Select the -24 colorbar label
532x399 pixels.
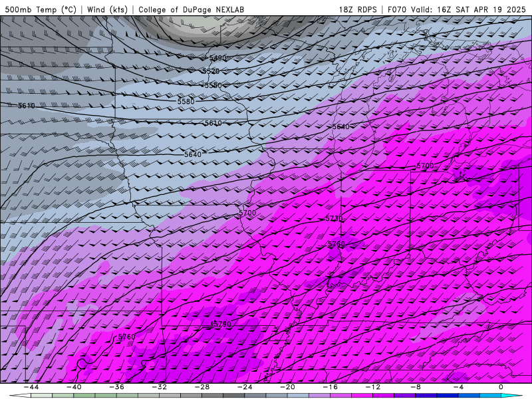coord(245,387)
